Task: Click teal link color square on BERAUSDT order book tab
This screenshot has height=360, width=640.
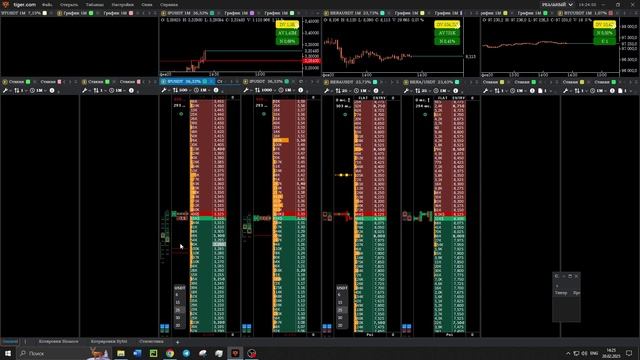Action: [x=375, y=82]
